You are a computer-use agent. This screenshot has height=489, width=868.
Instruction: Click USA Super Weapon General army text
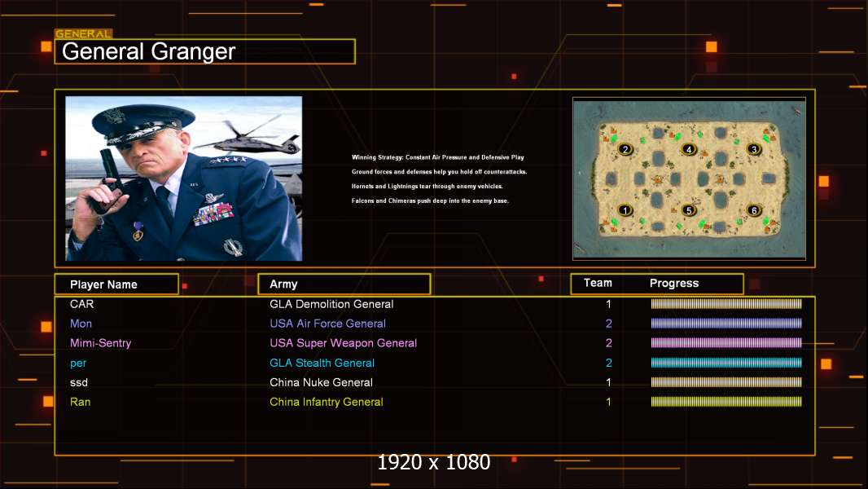pyautogui.click(x=344, y=343)
